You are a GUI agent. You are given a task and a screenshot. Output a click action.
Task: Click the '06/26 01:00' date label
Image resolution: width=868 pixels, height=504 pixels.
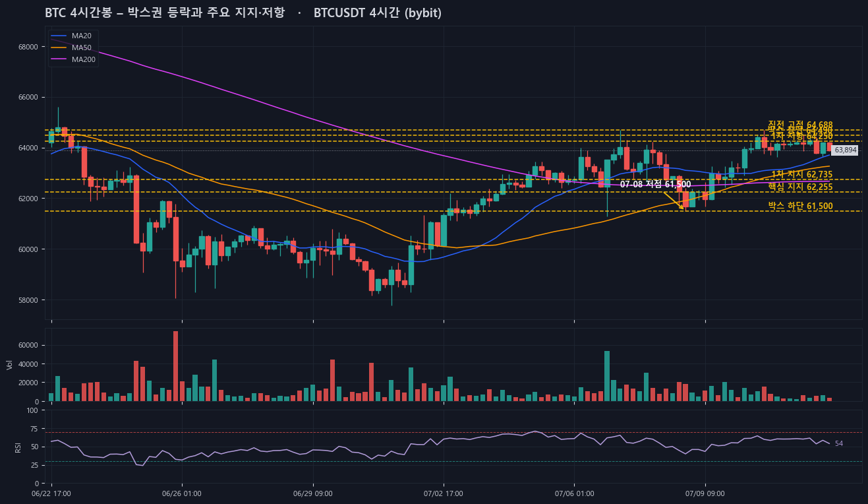click(182, 493)
